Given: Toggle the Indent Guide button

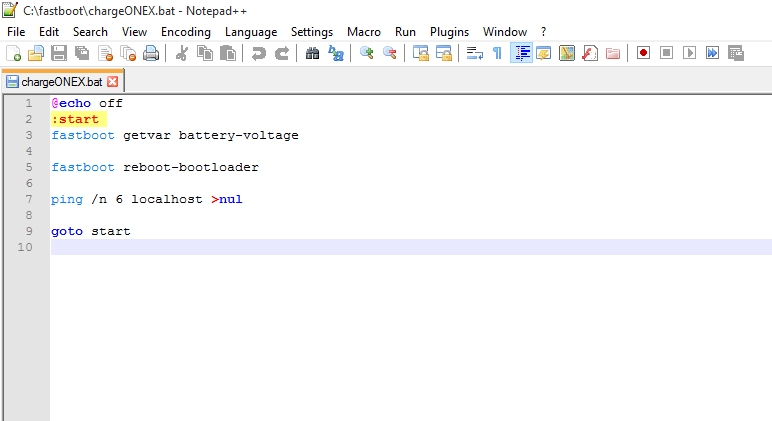Looking at the screenshot, I should [521, 53].
